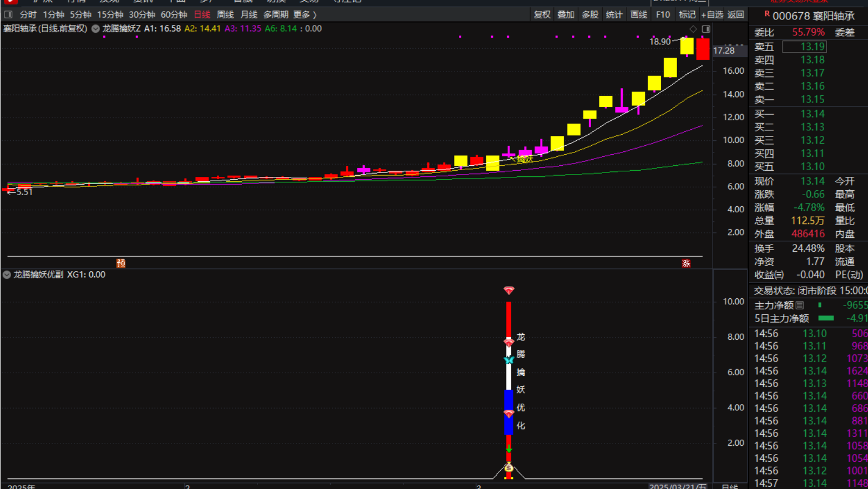Toggle the left sidebar panel icon

(x=8, y=14)
